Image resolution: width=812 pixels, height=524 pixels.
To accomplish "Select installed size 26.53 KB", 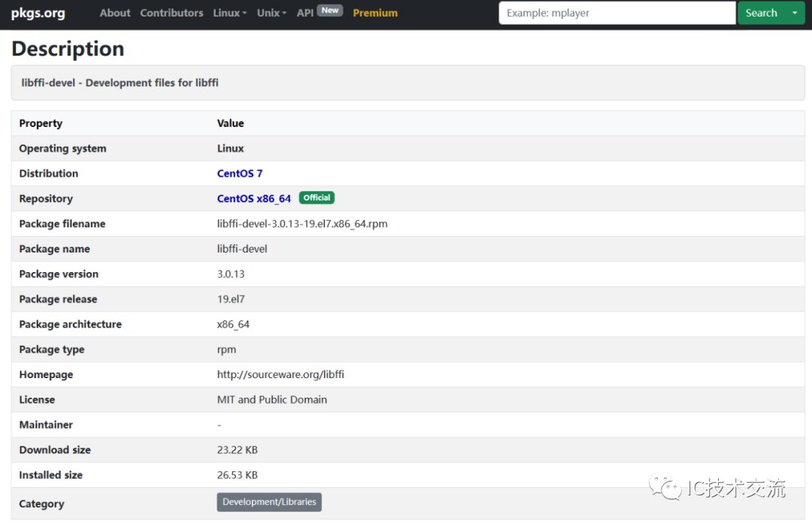I will (x=237, y=475).
